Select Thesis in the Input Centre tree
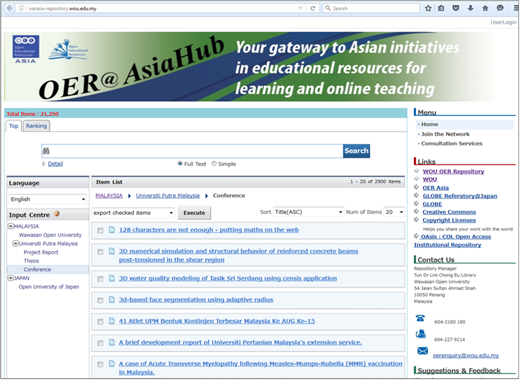520x380 pixels. click(x=31, y=261)
